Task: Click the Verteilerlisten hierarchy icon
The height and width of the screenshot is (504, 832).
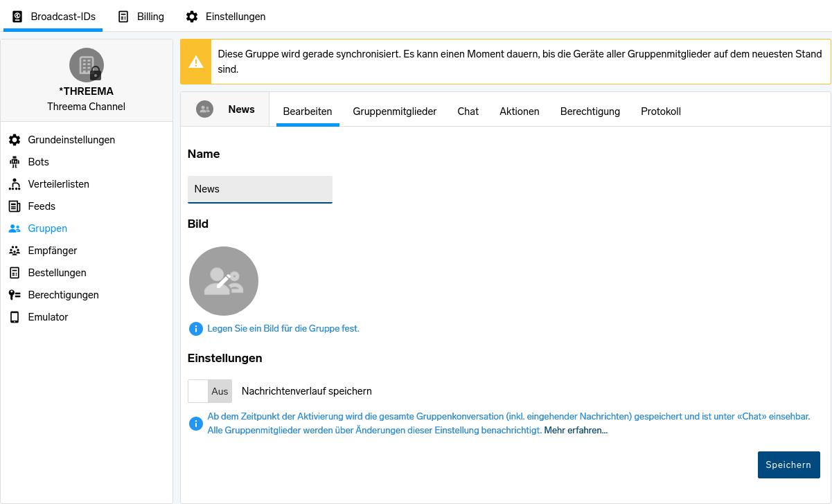Action: click(x=15, y=184)
